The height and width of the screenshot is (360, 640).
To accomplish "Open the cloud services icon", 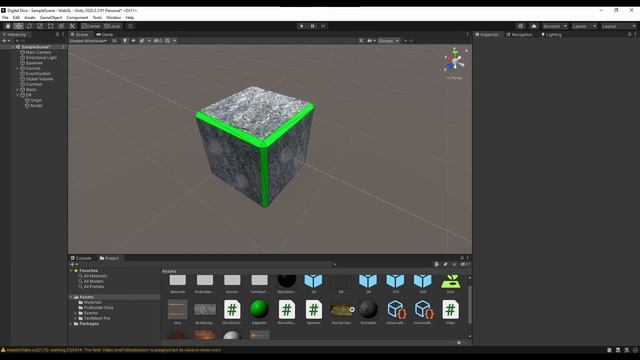I will coord(534,26).
